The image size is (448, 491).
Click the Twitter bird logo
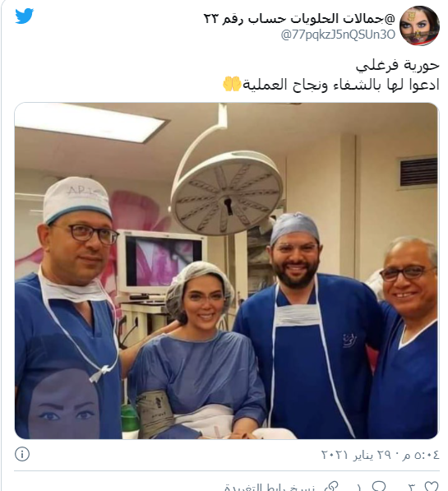(x=25, y=16)
